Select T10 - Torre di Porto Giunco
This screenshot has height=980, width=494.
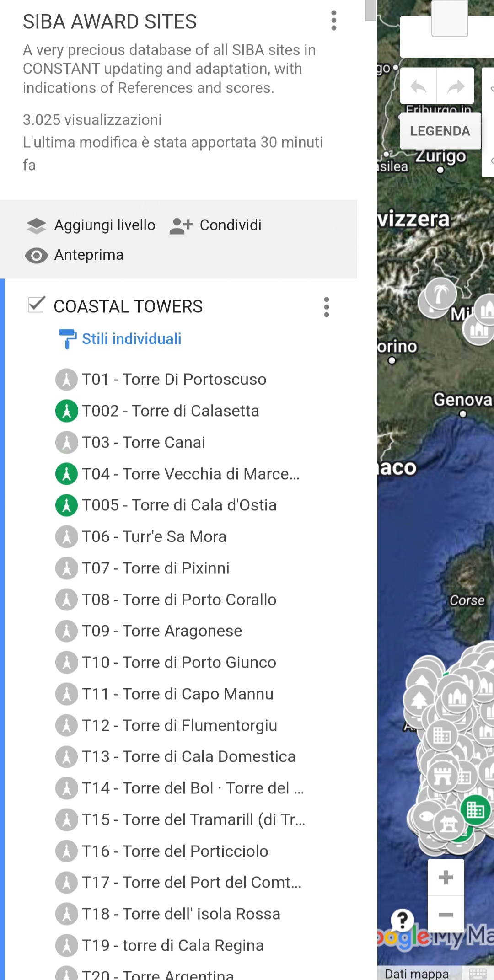pyautogui.click(x=178, y=663)
